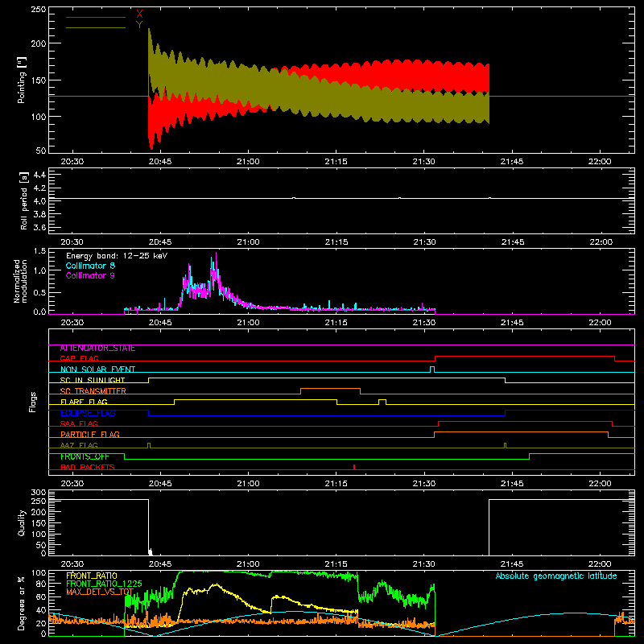Click the 3.6 tick on Roll period axis
The image size is (644, 644).
(39, 227)
